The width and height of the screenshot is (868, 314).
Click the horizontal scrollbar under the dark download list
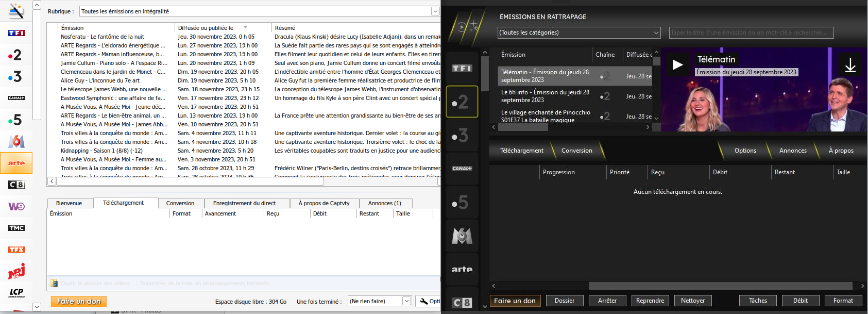(x=720, y=286)
